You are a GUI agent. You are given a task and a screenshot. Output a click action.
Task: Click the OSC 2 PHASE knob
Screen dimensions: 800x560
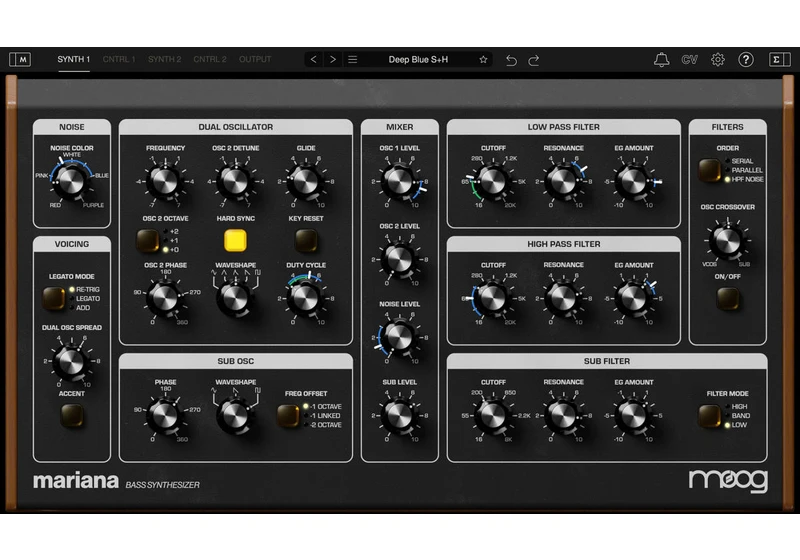[164, 298]
